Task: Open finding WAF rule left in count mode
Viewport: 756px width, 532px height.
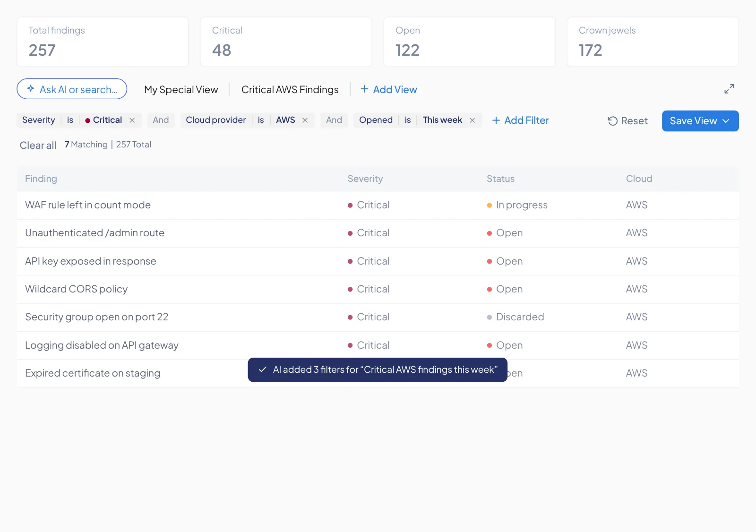Action: (378, 205)
